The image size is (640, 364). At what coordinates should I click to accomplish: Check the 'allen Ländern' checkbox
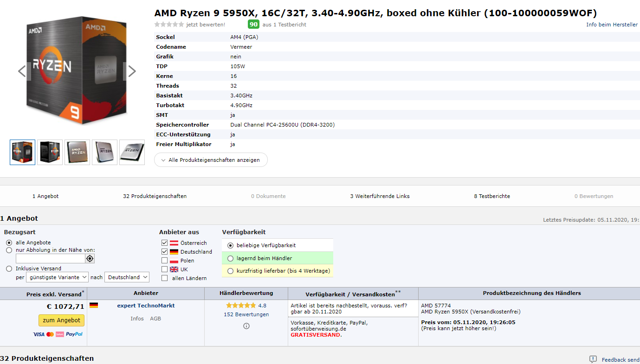(164, 278)
